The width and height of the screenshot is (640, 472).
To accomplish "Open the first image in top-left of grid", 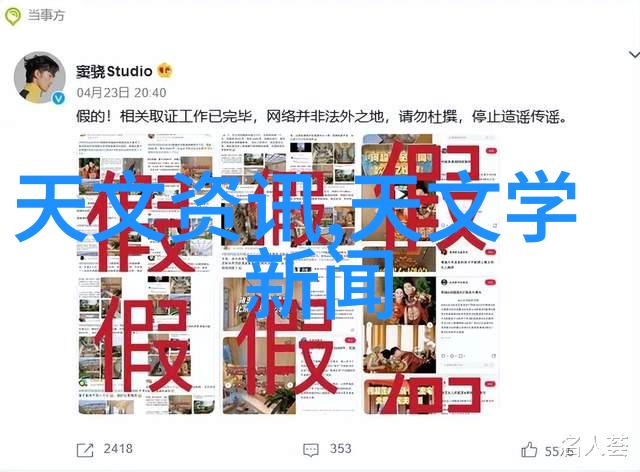I will [146, 202].
